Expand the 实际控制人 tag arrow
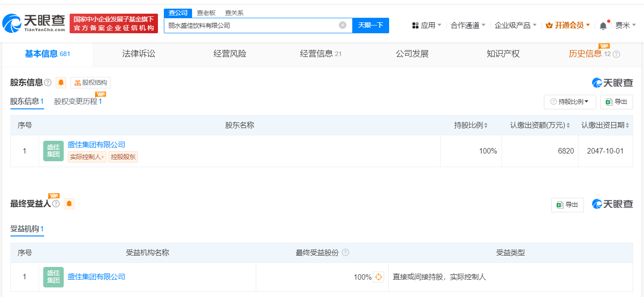The image size is (644, 297). click(x=103, y=157)
